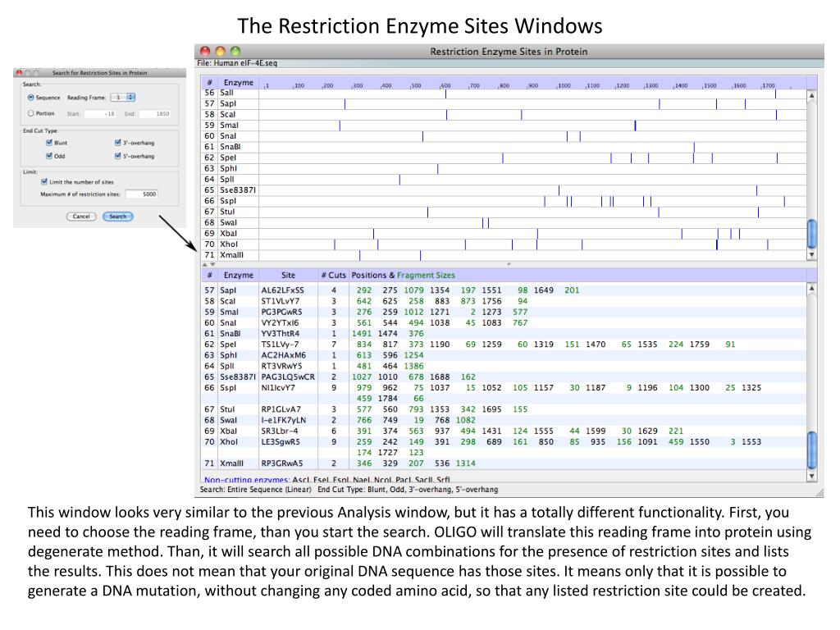Image resolution: width=840 pixels, height=630 pixels.
Task: Click the split pane collapse arrows
Action: [209, 265]
